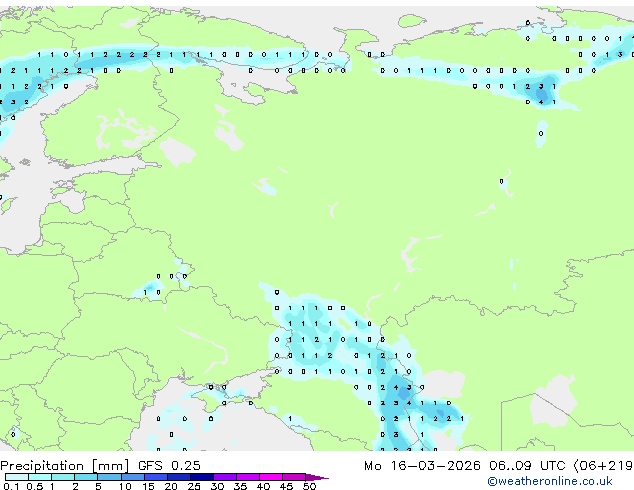Click the legend label '35'

(240, 486)
